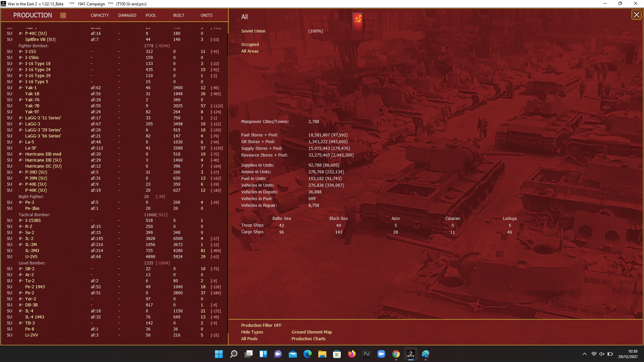Open WITE2 game icon in taskbar
Image resolution: width=644 pixels, height=362 pixels.
[x=411, y=354]
